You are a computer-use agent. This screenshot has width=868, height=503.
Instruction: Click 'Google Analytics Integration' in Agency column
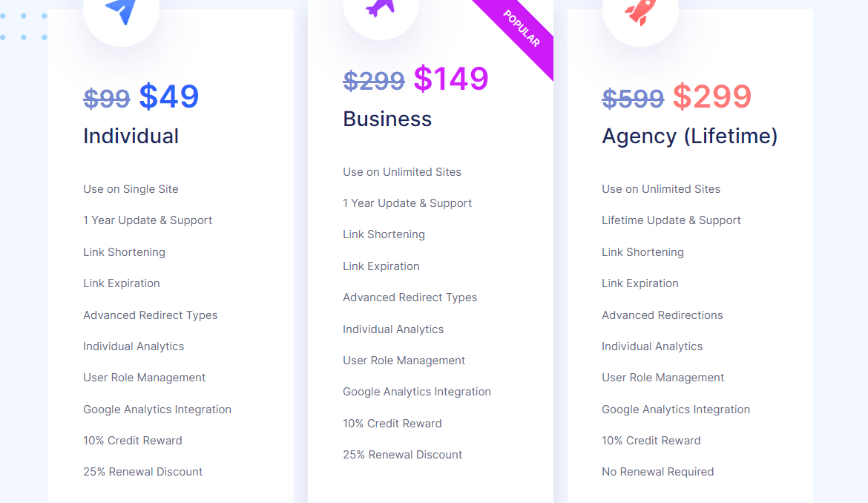[676, 409]
